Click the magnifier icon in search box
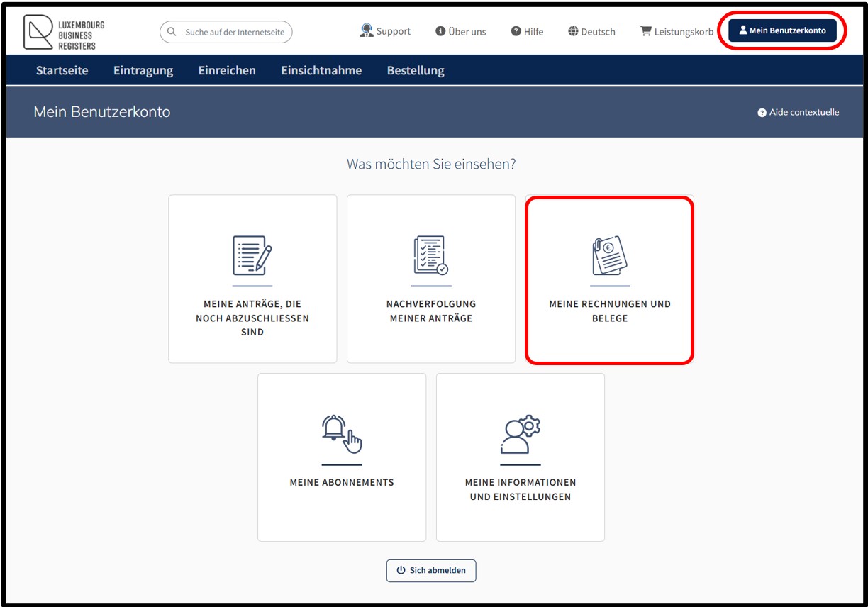868x607 pixels. coord(172,32)
